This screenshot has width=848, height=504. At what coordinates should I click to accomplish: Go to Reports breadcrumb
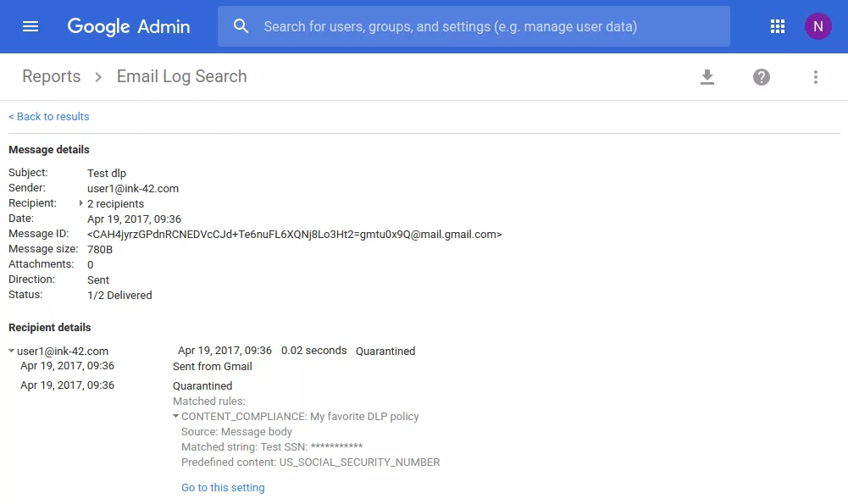coord(52,76)
